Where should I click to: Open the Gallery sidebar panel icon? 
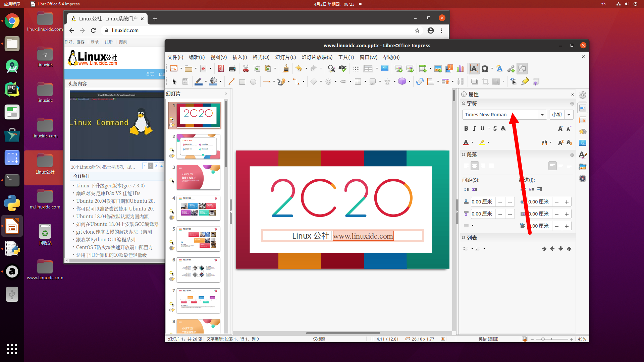pos(583,167)
